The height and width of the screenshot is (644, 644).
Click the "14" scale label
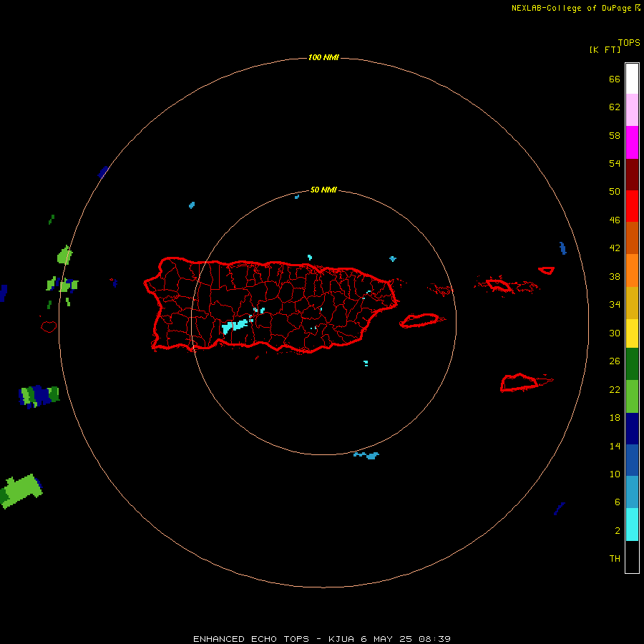tap(615, 446)
